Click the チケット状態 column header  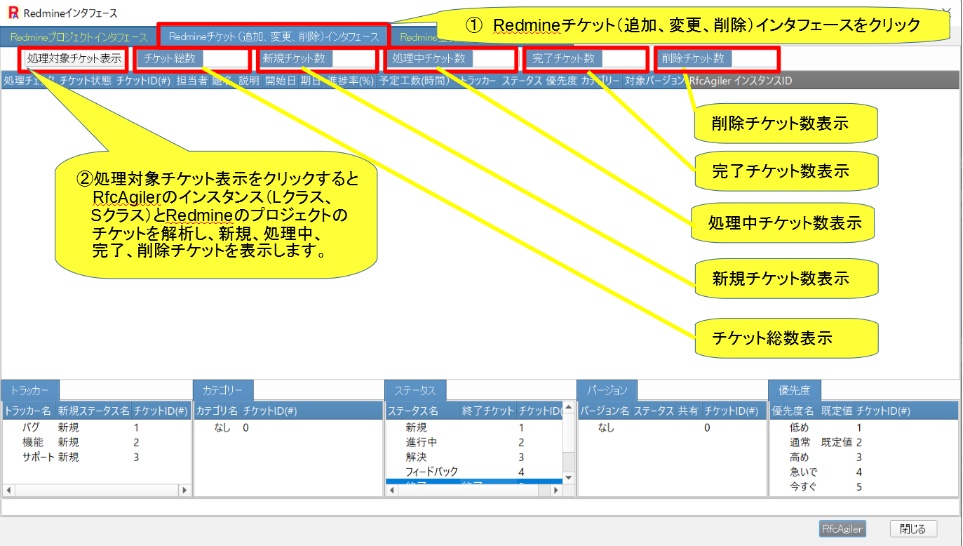coord(85,80)
